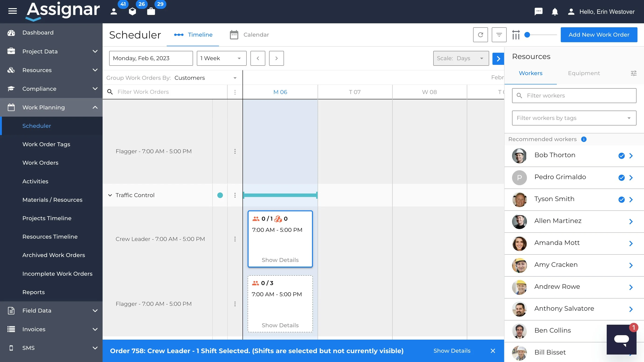Viewport: 644px width, 362px height.
Task: Switch to the Timeline tab
Action: (193, 35)
